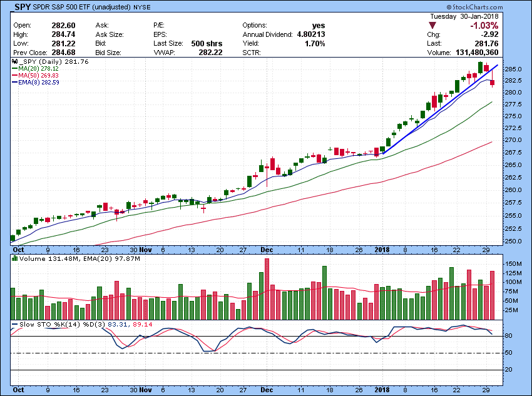Image resolution: width=532 pixels, height=396 pixels.
Task: Click the MA(20) 278.12 legend entry
Action: 35,68
